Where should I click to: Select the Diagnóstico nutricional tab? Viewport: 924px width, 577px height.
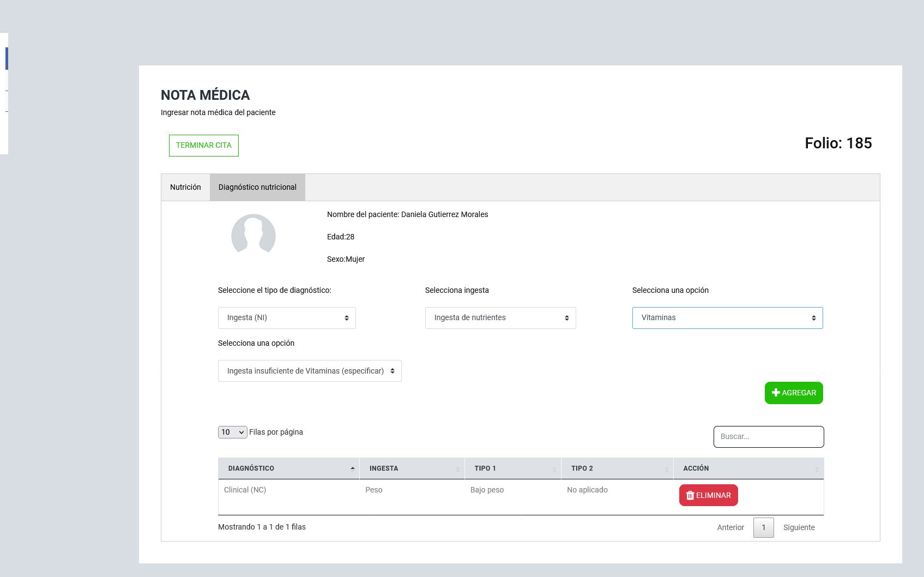[257, 187]
